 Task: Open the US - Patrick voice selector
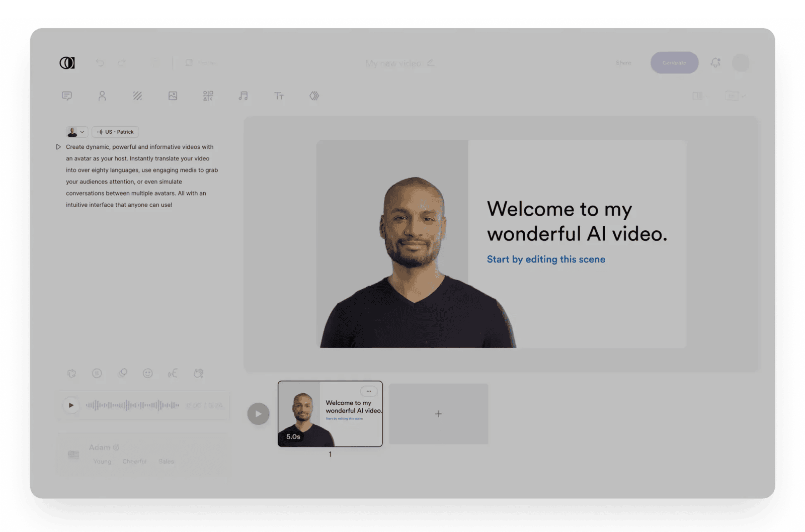click(x=115, y=132)
